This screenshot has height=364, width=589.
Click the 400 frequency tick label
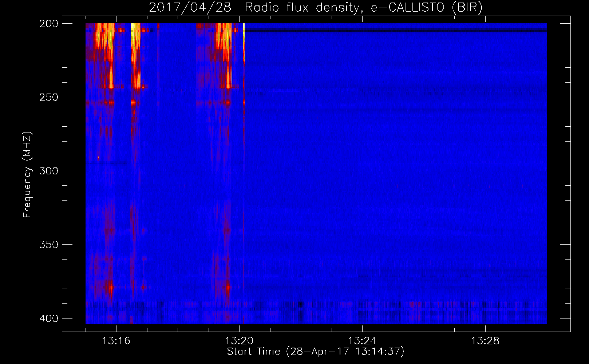tap(49, 318)
